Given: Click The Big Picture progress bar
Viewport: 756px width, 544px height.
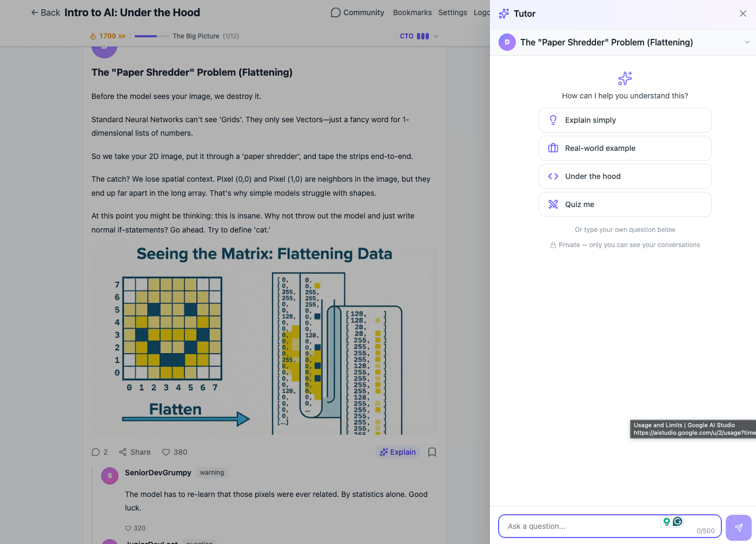Looking at the screenshot, I should [151, 36].
